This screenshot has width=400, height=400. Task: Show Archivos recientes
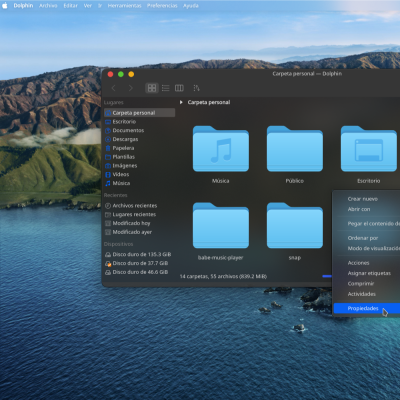click(x=135, y=206)
